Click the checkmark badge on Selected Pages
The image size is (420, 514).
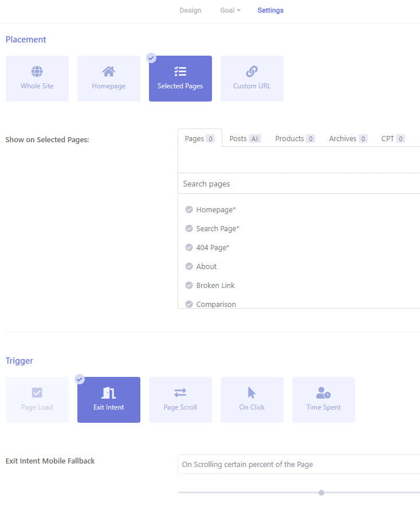[151, 58]
